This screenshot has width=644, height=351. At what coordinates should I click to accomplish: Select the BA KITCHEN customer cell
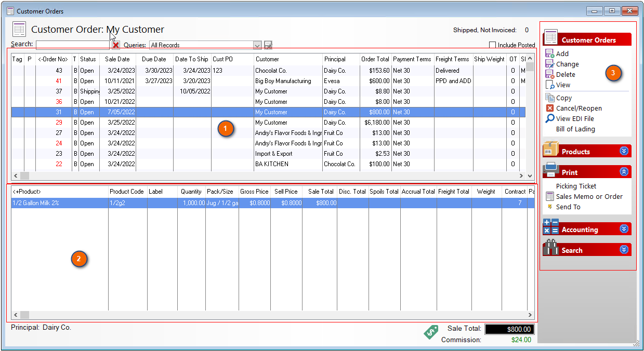pos(288,164)
